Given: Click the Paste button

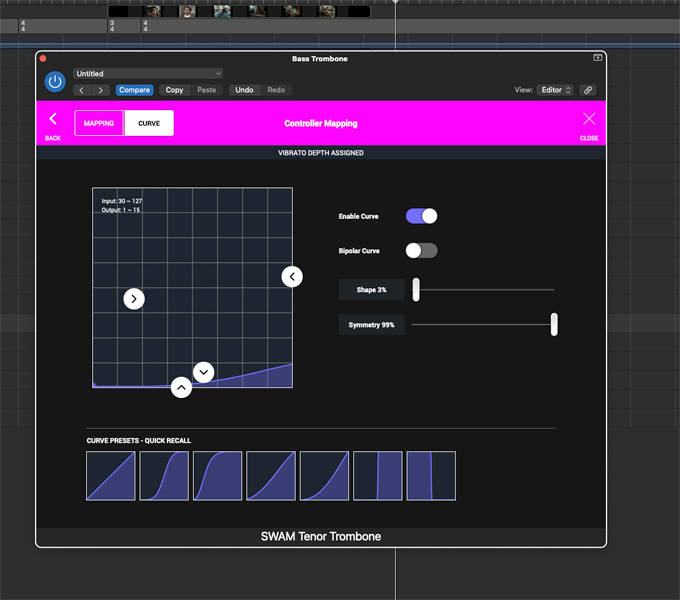Looking at the screenshot, I should (x=206, y=90).
